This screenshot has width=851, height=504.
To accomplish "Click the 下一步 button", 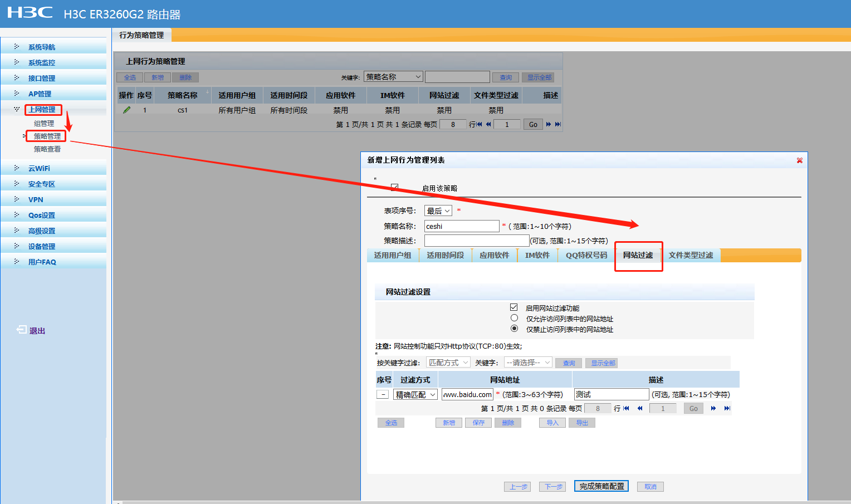I will coord(552,487).
